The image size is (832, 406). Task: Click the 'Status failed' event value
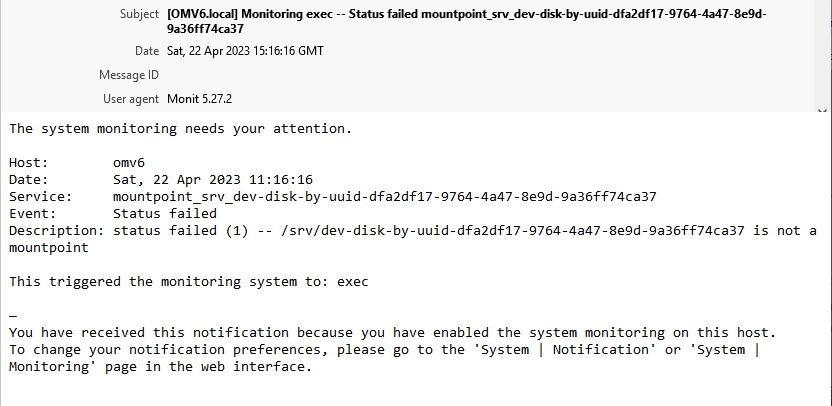(x=164, y=213)
